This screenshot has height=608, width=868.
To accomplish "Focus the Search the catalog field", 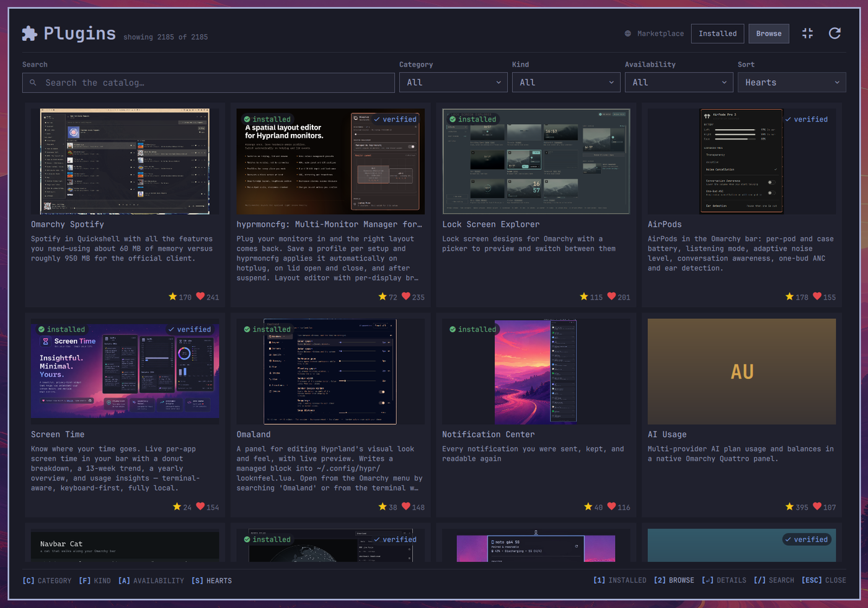I will pos(208,83).
